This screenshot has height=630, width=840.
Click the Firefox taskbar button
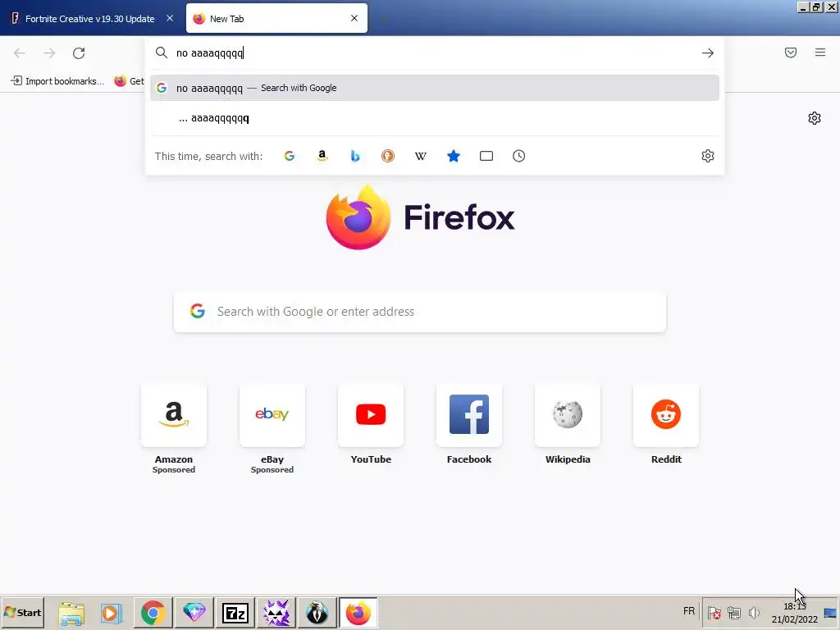(358, 613)
